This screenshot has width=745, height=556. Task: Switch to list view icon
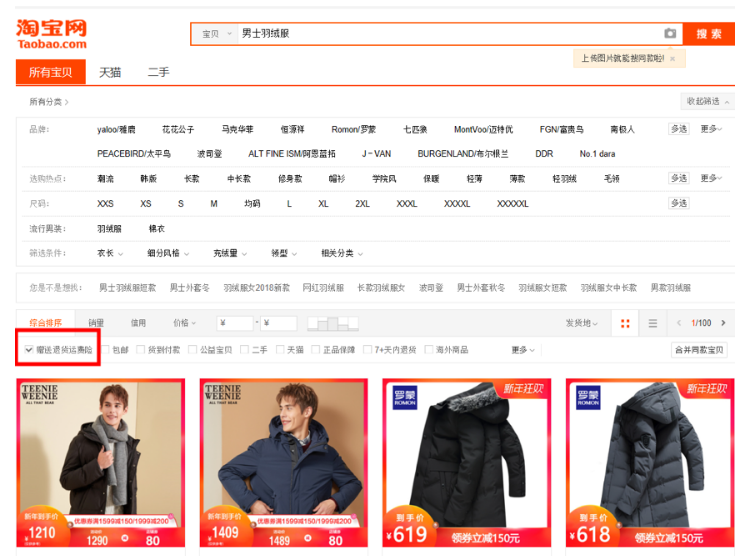(x=653, y=323)
